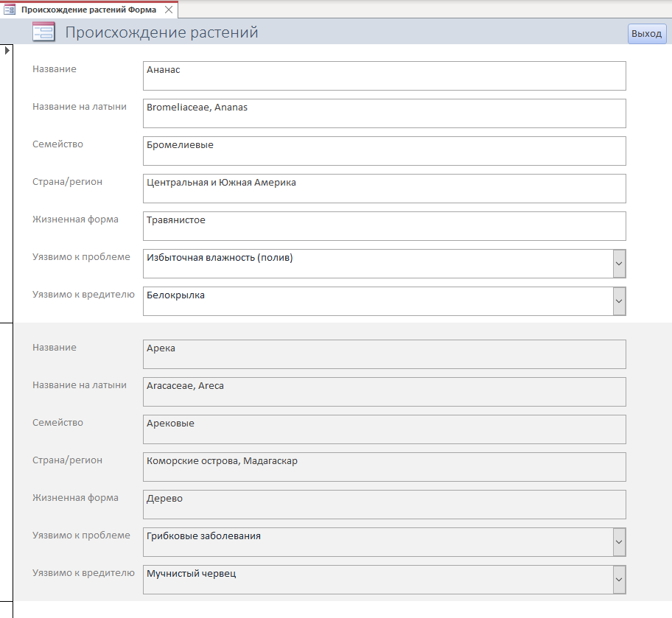Click the Бромелиевые family field
Viewport: 672px width, 618px height.
385,151
